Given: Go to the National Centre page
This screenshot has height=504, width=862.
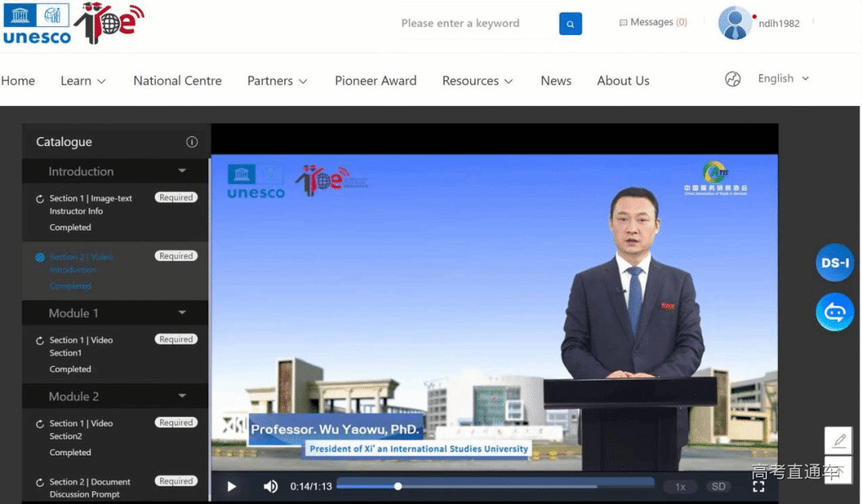Looking at the screenshot, I should tap(177, 81).
